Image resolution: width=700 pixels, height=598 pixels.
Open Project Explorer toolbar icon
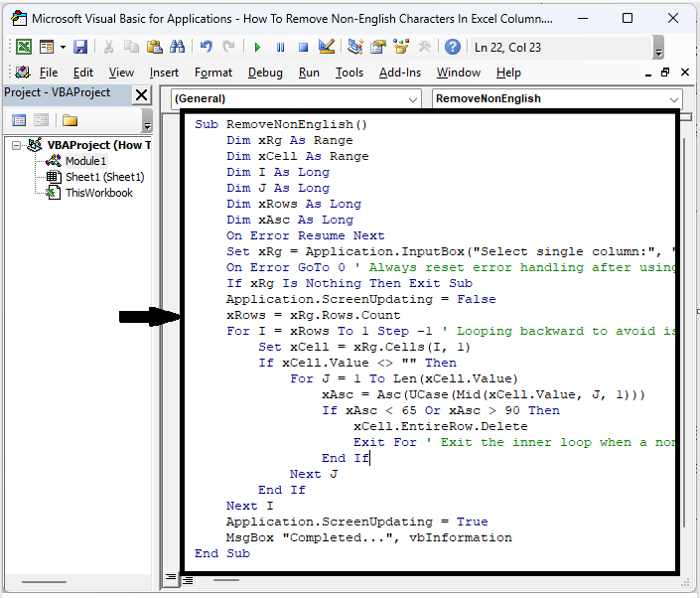coord(355,47)
